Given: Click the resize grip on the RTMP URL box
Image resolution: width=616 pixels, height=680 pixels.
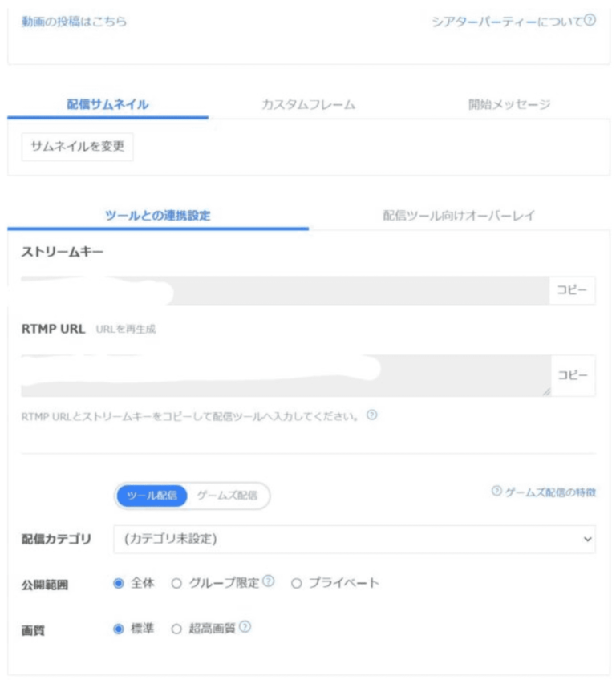Looking at the screenshot, I should pyautogui.click(x=546, y=391).
